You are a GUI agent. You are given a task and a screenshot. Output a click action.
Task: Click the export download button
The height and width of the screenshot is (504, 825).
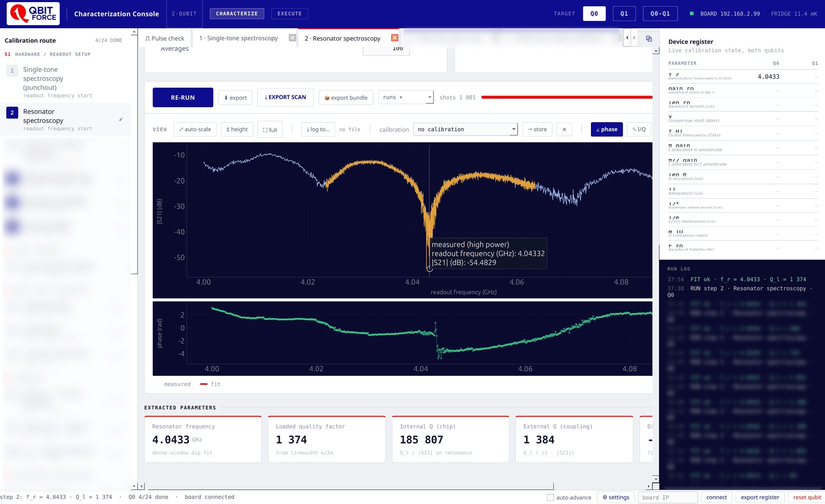235,98
